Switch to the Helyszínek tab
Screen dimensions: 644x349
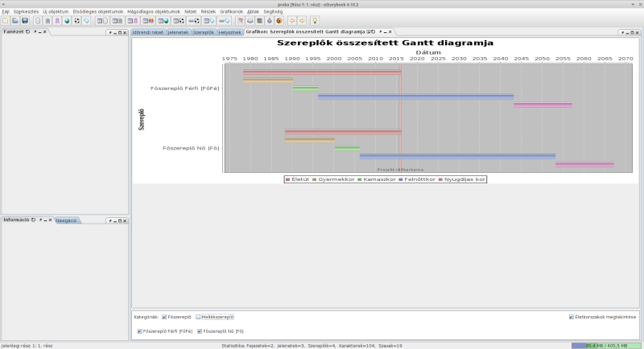pyautogui.click(x=229, y=32)
